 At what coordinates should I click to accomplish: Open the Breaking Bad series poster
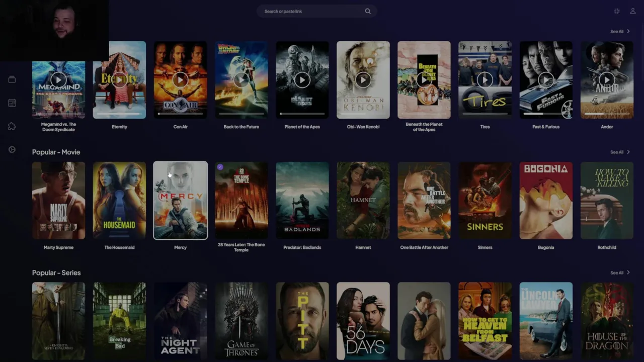click(119, 321)
